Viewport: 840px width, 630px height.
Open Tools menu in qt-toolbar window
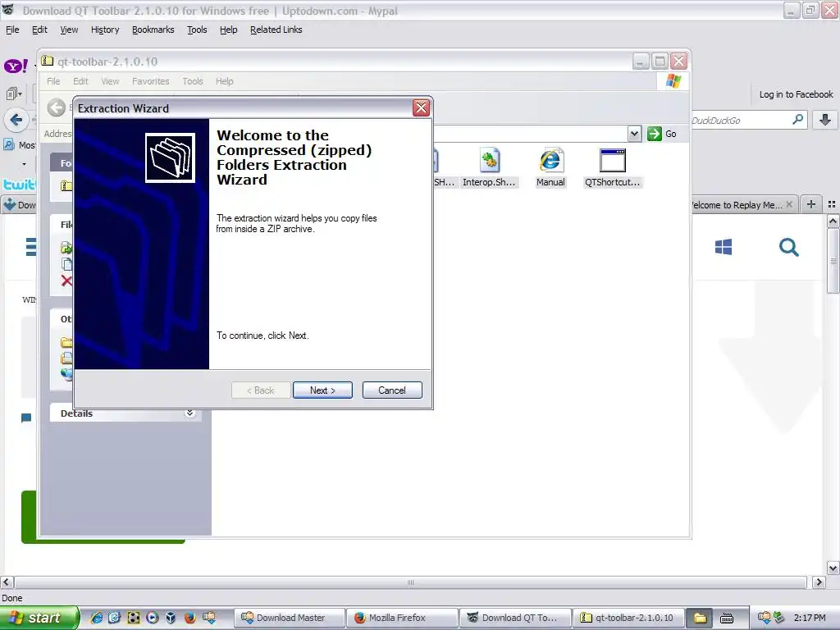192,81
